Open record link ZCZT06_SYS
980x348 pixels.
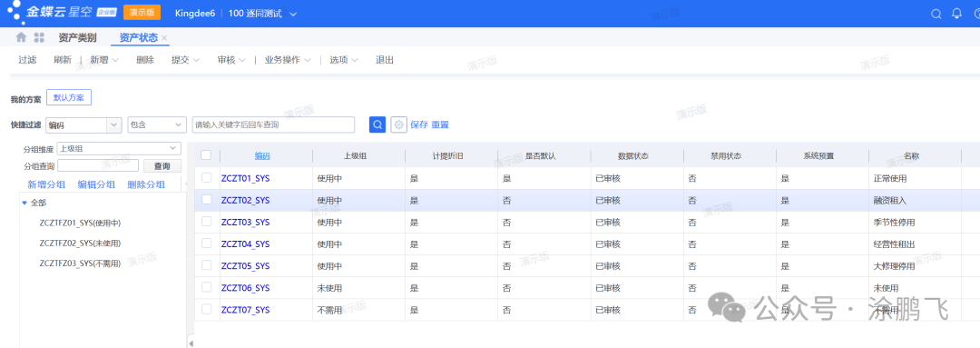[245, 288]
